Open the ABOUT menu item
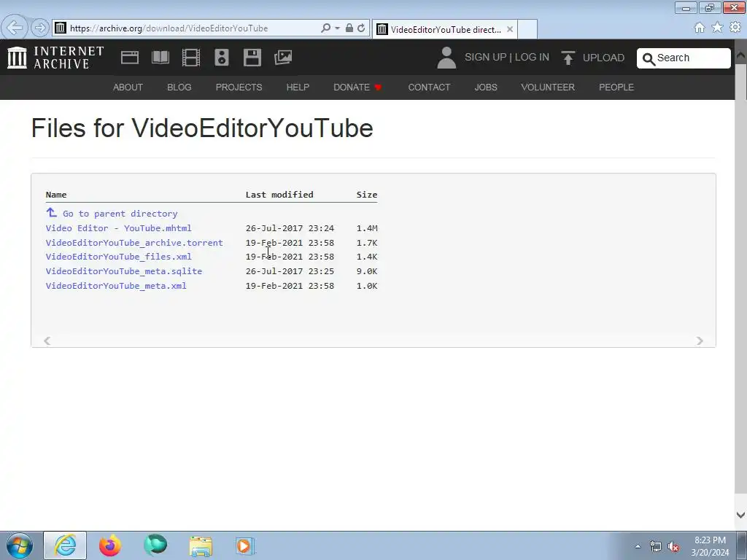This screenshot has width=747, height=560. 128,87
